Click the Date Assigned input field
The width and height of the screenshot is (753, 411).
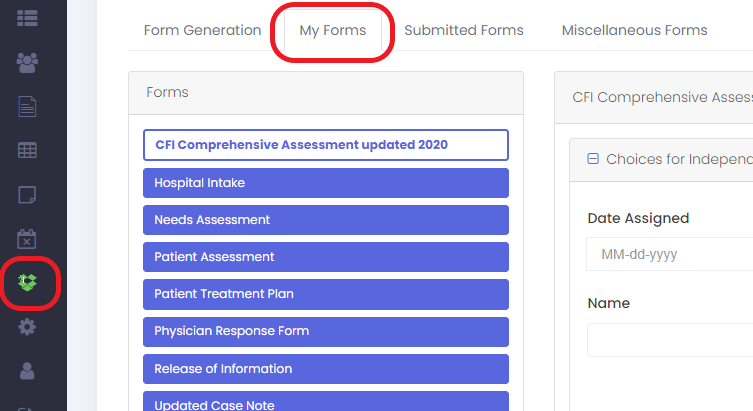[x=668, y=254]
